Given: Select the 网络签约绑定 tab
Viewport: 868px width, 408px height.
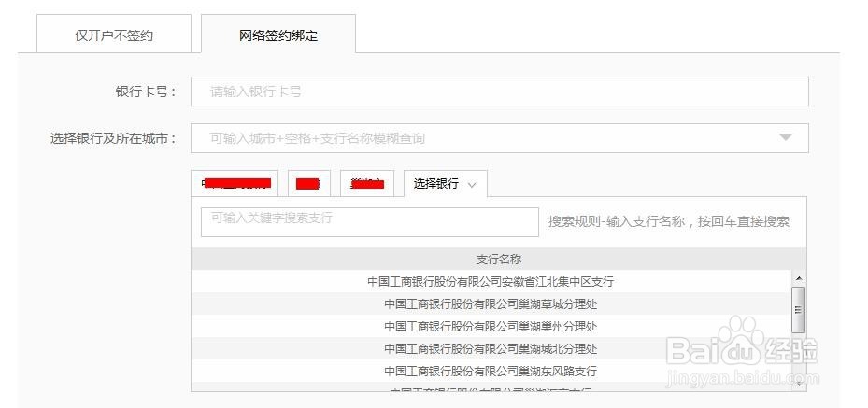Looking at the screenshot, I should [278, 35].
